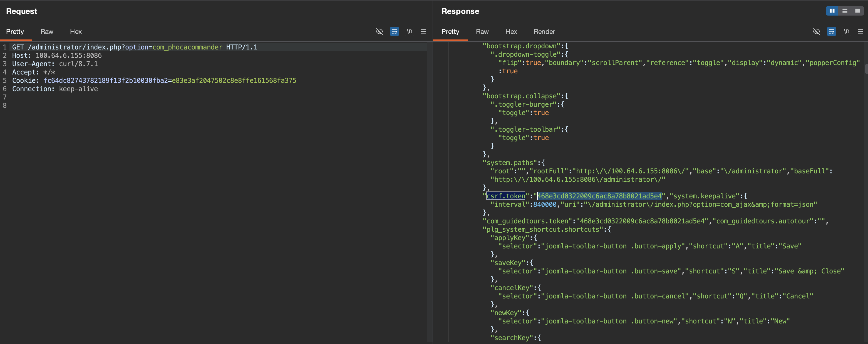Click the selected csrf.token value 468e3cd0322009c6ac8a78b8021ad5e4

(599, 196)
